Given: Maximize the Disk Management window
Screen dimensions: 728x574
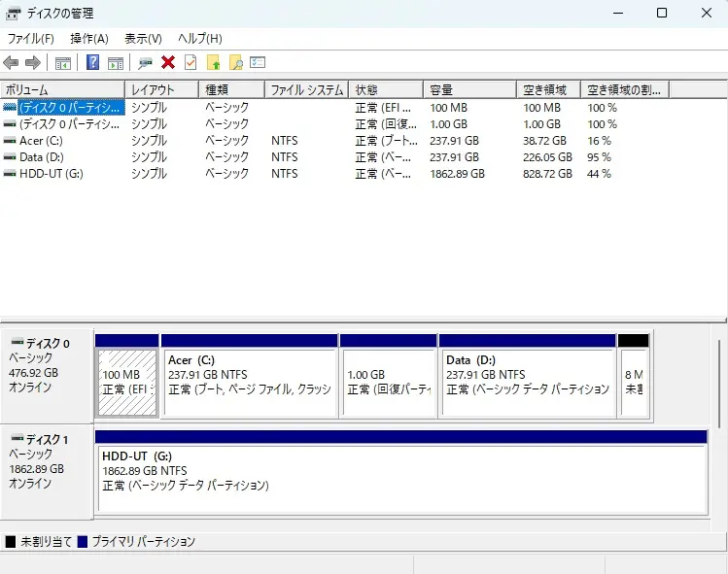Looking at the screenshot, I should coord(662,13).
